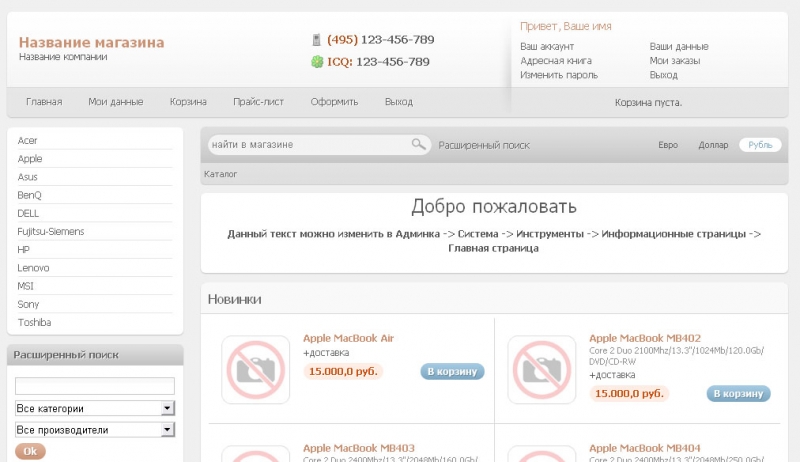The image size is (800, 462).
Task: Open the HP category
Action: click(23, 249)
